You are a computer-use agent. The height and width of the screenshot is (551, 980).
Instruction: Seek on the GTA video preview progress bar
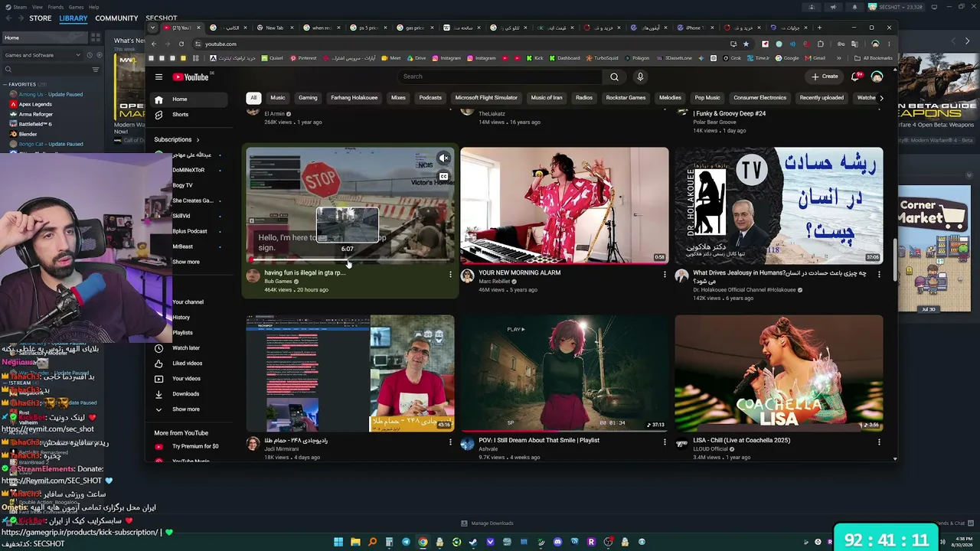click(x=350, y=261)
